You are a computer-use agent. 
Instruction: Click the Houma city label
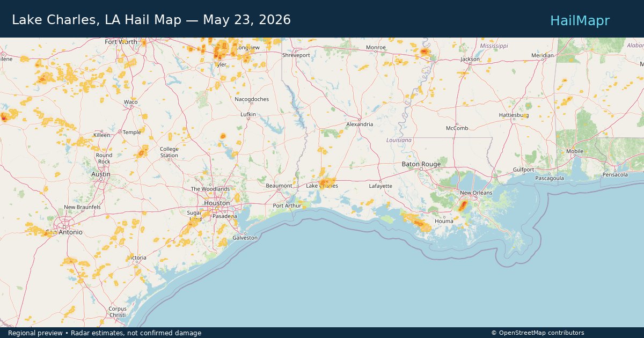click(x=444, y=221)
